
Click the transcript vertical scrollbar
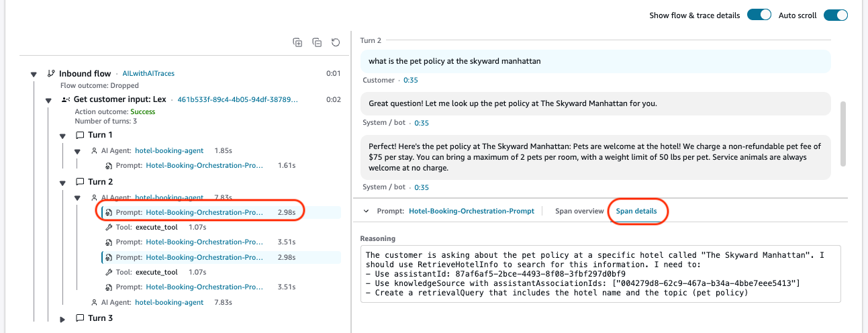pyautogui.click(x=843, y=133)
